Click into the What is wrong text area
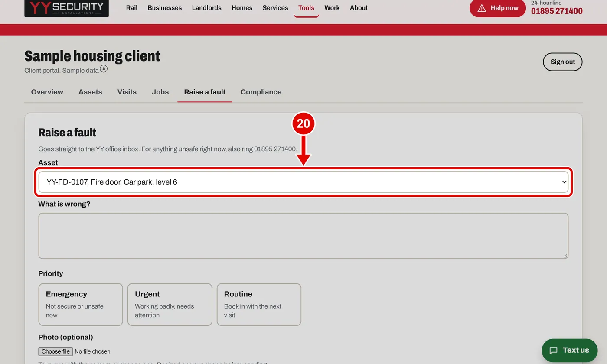This screenshot has height=364, width=607. 303,236
